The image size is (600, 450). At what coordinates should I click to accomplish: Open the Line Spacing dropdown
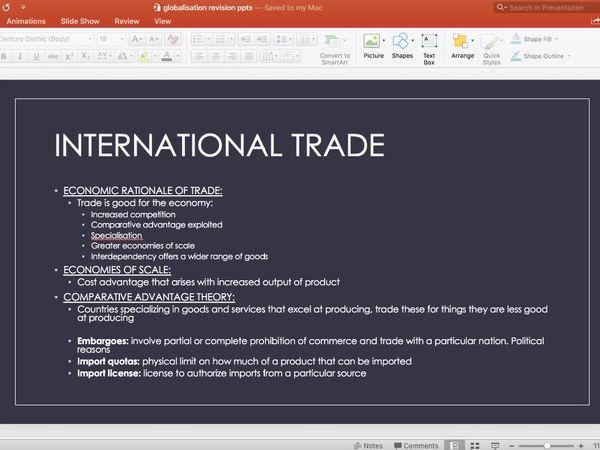pyautogui.click(x=284, y=39)
